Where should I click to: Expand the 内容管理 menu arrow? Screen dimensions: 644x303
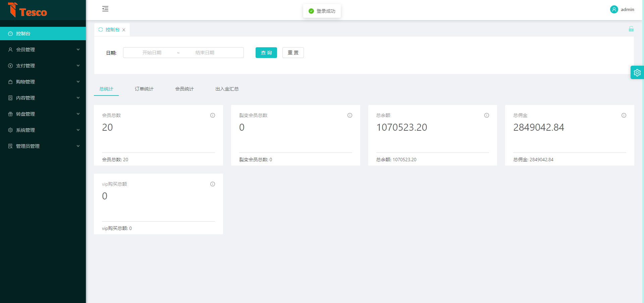pyautogui.click(x=78, y=98)
